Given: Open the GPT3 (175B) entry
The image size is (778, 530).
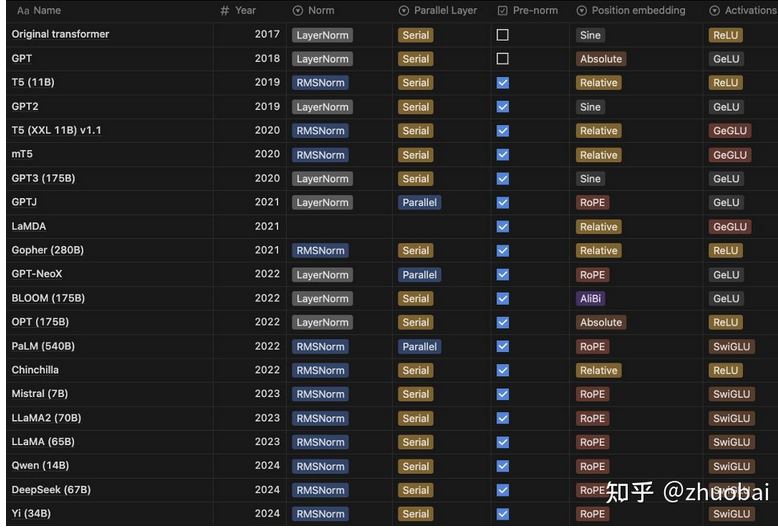Looking at the screenshot, I should pyautogui.click(x=43, y=178).
